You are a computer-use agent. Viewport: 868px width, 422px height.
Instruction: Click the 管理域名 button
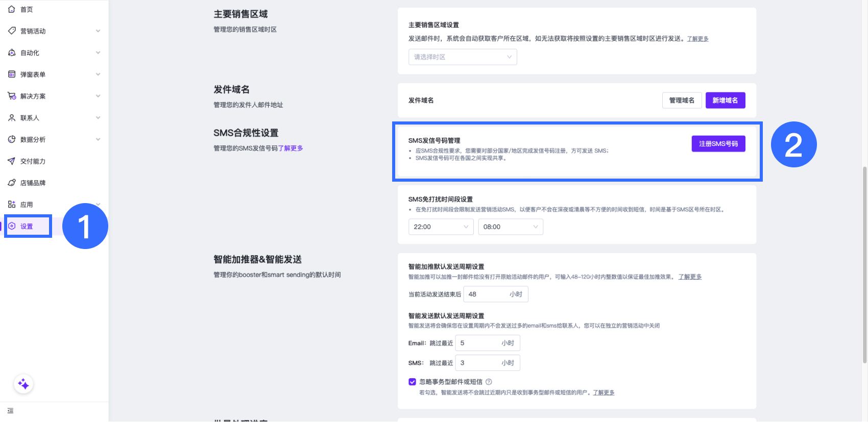pos(682,101)
